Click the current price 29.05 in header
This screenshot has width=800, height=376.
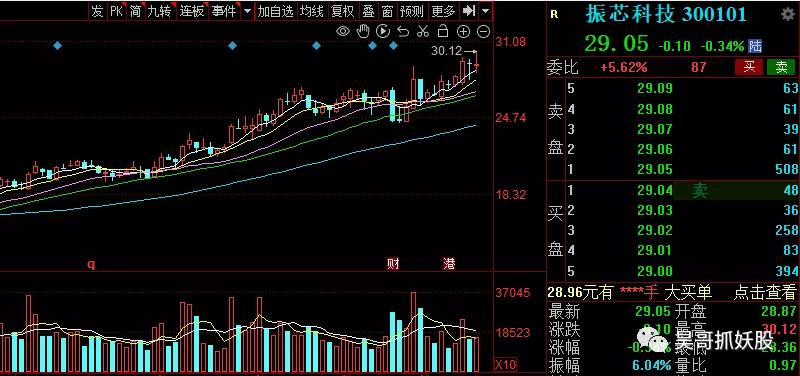[616, 44]
